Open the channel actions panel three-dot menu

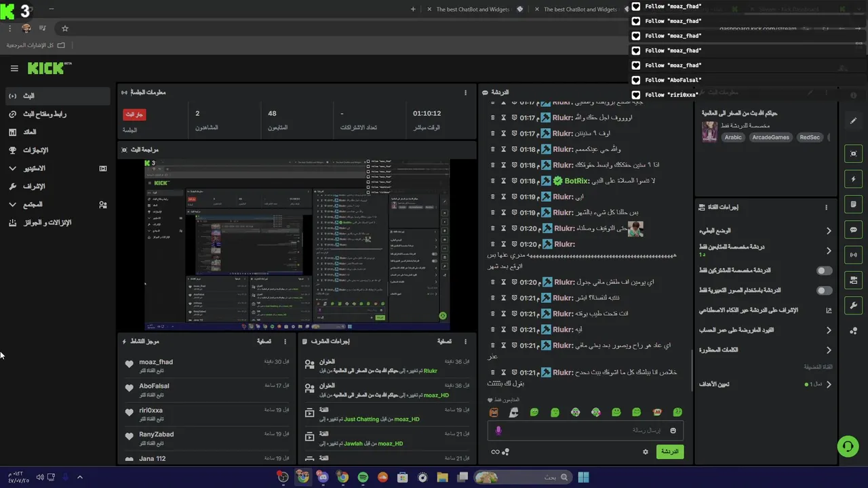click(826, 207)
